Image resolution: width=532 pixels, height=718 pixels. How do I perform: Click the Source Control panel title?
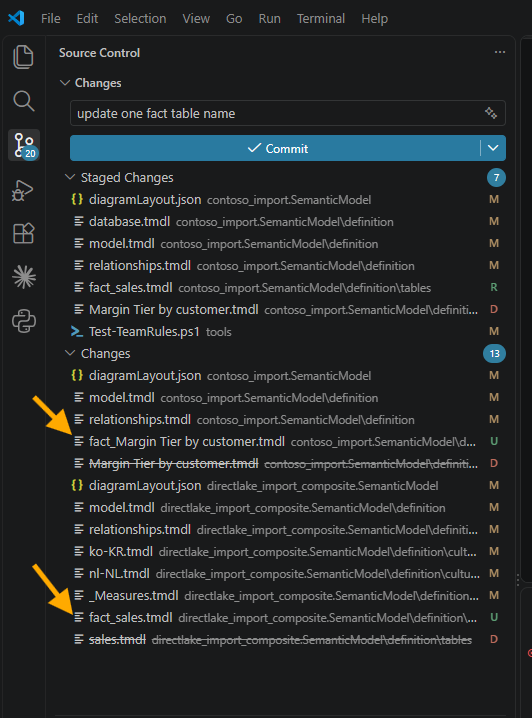[99, 53]
